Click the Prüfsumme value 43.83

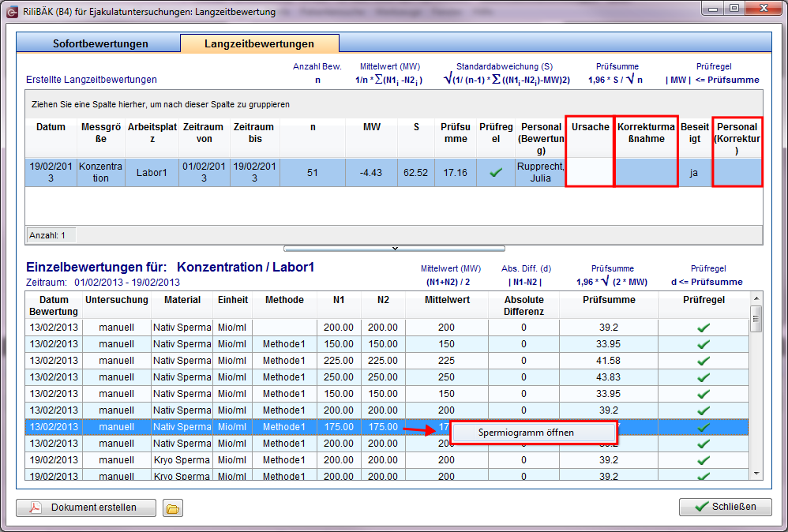[609, 377]
